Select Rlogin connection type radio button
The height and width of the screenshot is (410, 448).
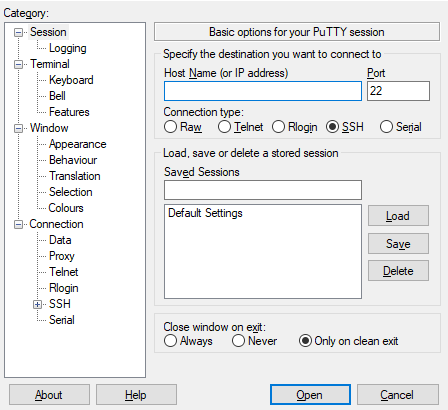pos(278,127)
